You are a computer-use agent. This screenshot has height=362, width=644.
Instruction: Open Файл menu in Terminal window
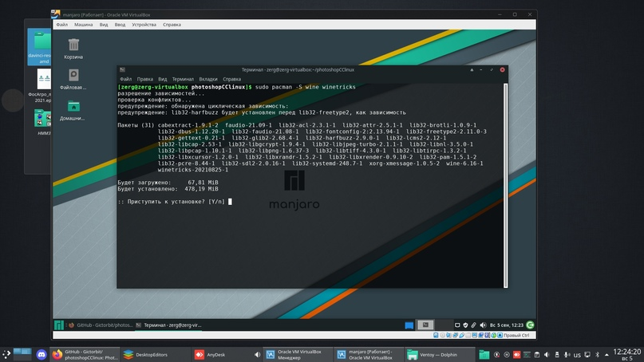point(125,79)
